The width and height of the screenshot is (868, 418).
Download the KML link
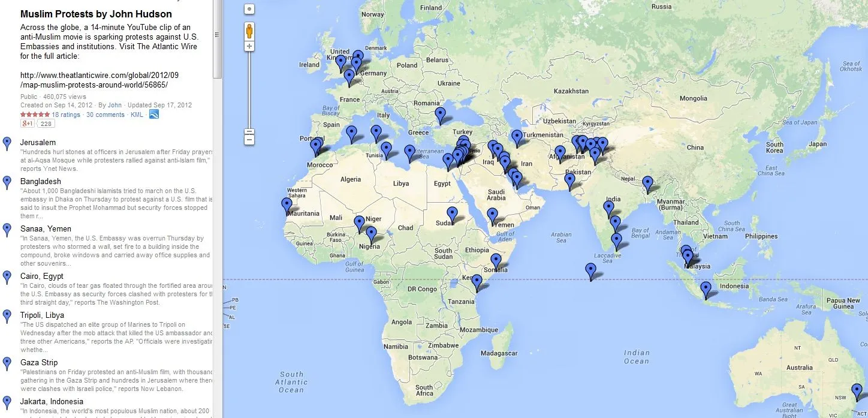(137, 115)
